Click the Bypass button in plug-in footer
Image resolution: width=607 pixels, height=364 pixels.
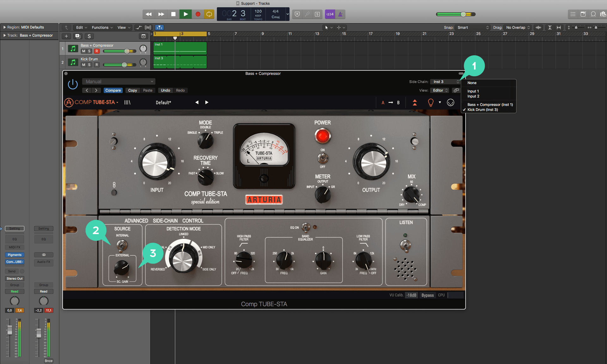pyautogui.click(x=427, y=295)
